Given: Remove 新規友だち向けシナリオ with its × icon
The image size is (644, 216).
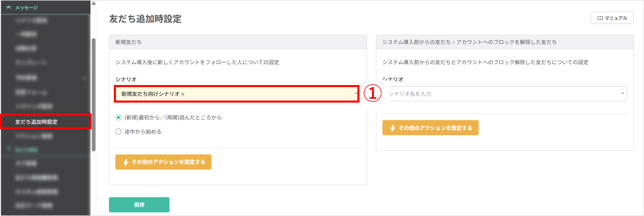Looking at the screenshot, I should (183, 94).
